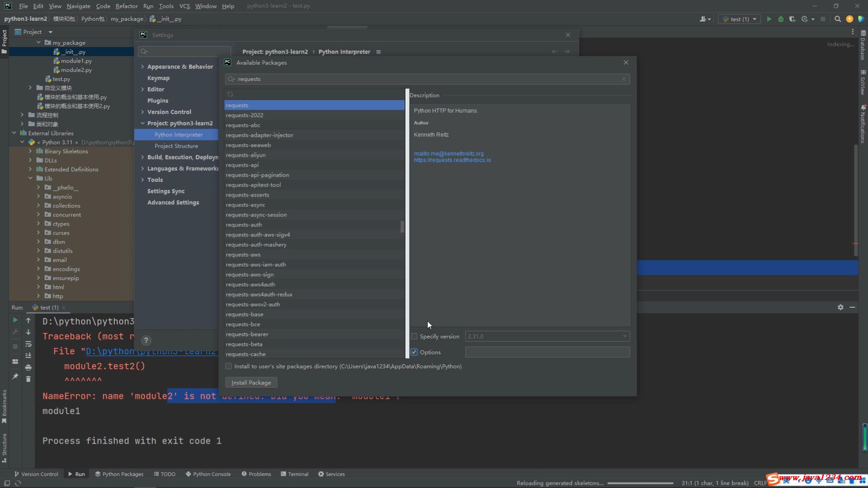The width and height of the screenshot is (868, 488).
Task: Expand Version Control settings
Action: [x=142, y=112]
